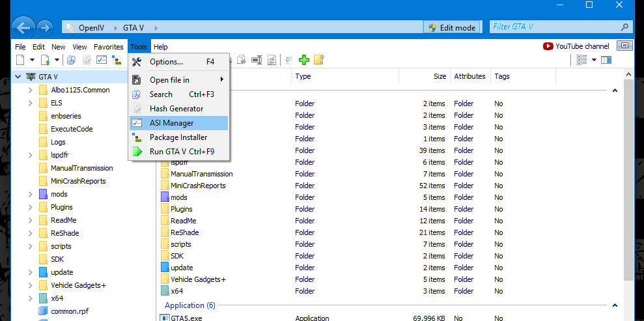Select ManualTransmission in the tree
The image size is (644, 321).
pyautogui.click(x=82, y=168)
